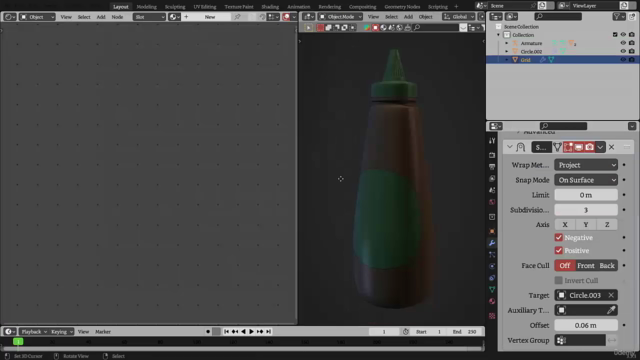The height and width of the screenshot is (360, 640).
Task: Open the Object Mode dropdown in viewport
Action: (340, 17)
